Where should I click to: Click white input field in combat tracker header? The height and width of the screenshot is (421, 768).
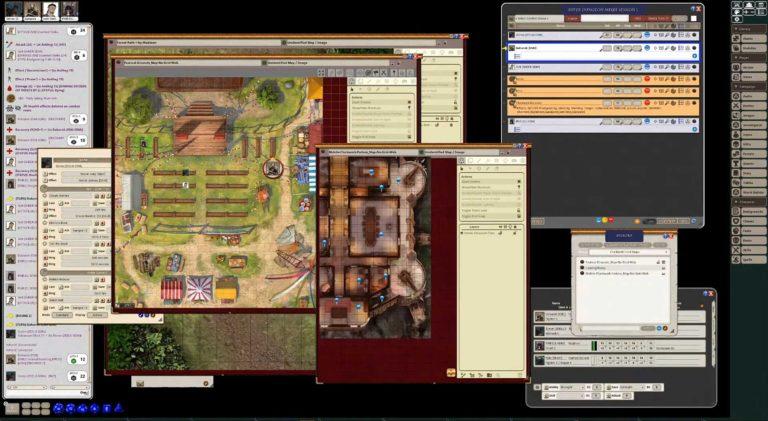(x=605, y=18)
